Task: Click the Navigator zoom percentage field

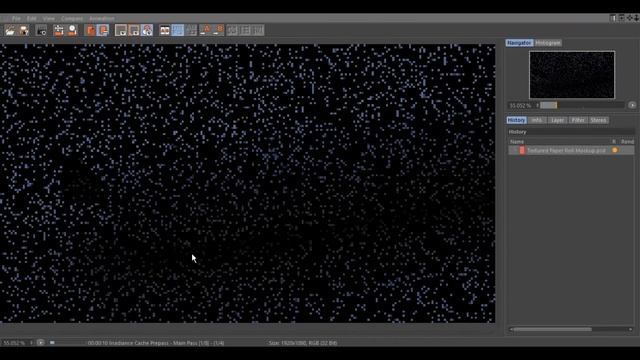Action: [x=520, y=105]
